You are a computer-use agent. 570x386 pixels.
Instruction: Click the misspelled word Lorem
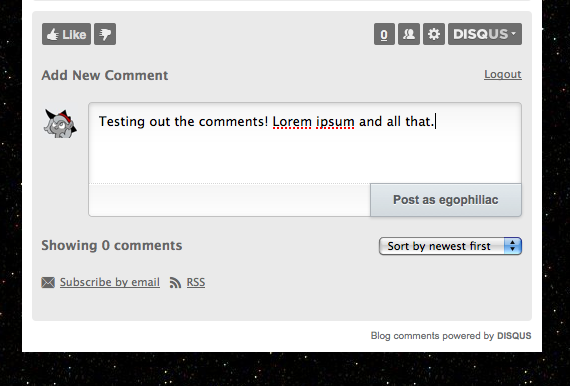click(292, 121)
